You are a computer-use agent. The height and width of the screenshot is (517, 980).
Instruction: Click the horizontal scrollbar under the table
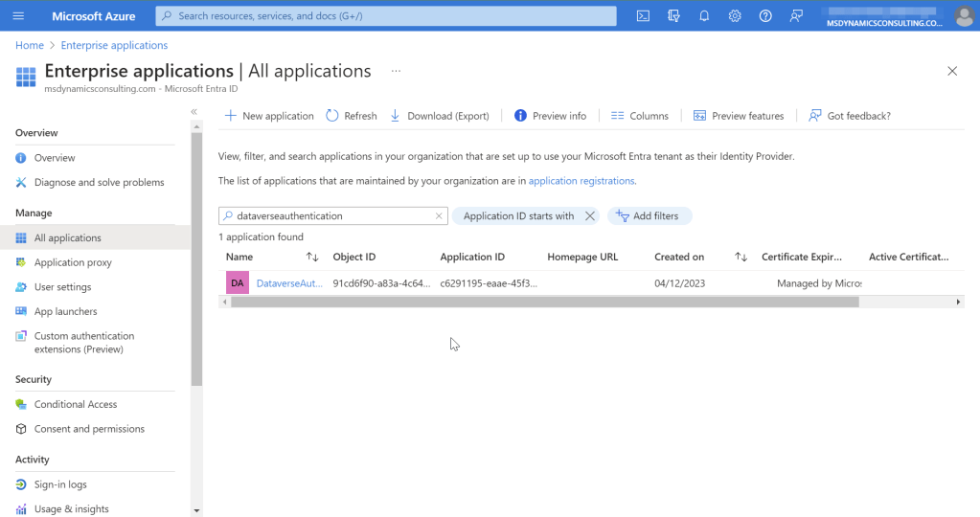(544, 303)
